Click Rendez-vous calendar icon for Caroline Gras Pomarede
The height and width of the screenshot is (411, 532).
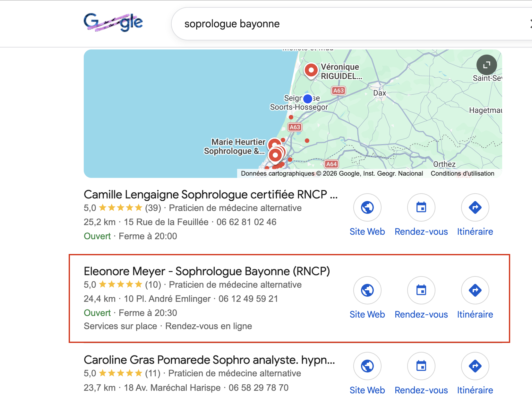[421, 366]
